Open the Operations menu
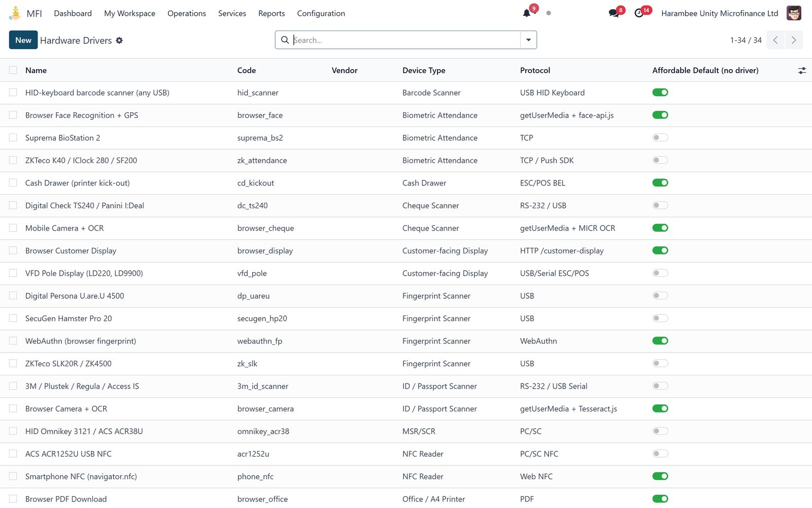812x508 pixels. [x=187, y=13]
